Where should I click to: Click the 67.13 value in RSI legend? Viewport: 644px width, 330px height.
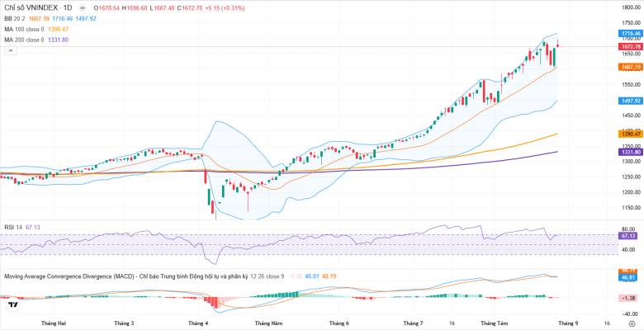(32, 227)
